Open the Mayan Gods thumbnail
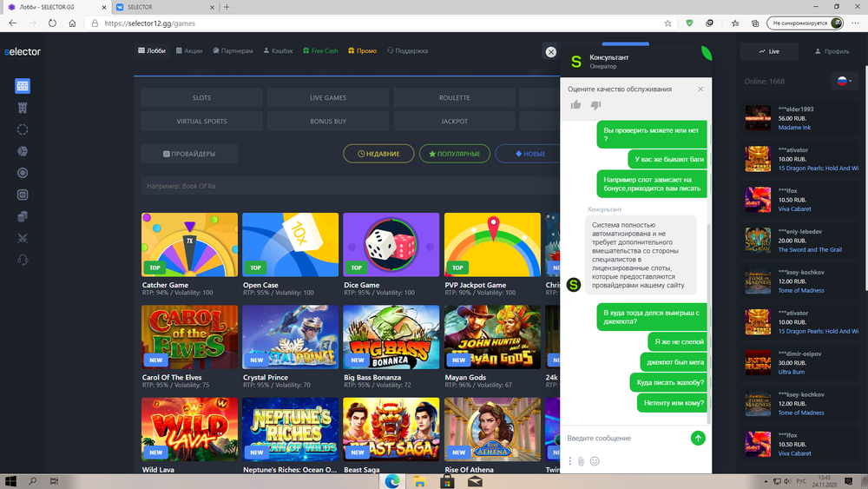This screenshot has height=489, width=868. pos(492,337)
